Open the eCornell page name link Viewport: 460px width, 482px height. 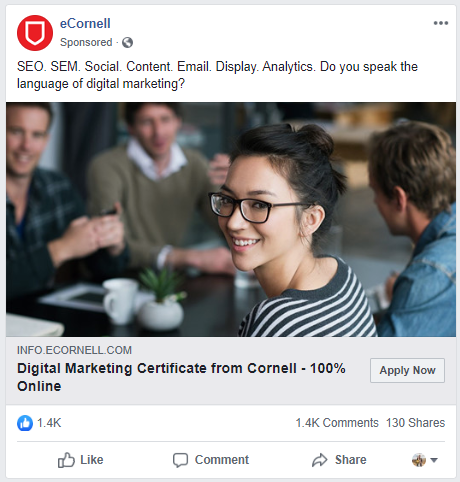coord(85,24)
